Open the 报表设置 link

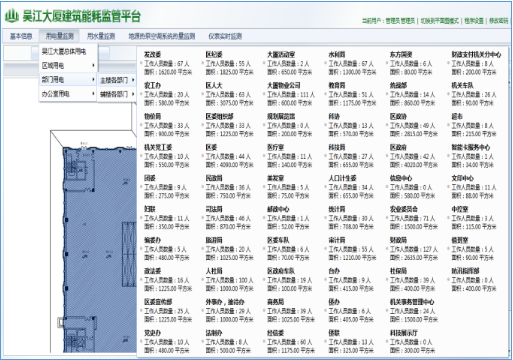click(x=474, y=21)
